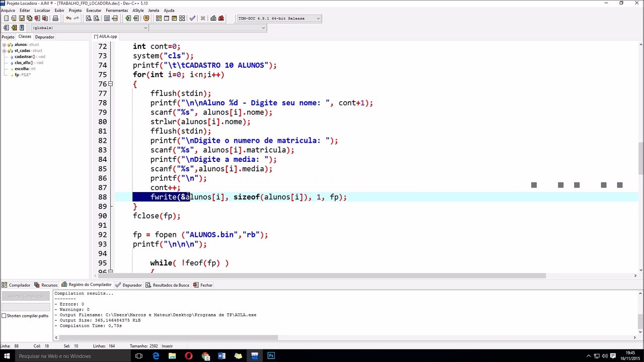Click the Task View taskbar button
The width and height of the screenshot is (644, 362).
(x=139, y=356)
